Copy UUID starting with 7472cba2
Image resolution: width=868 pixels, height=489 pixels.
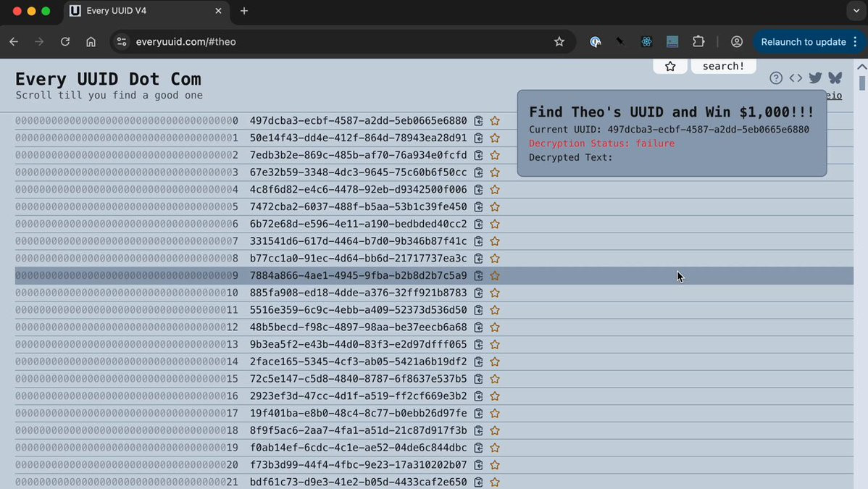coord(478,206)
